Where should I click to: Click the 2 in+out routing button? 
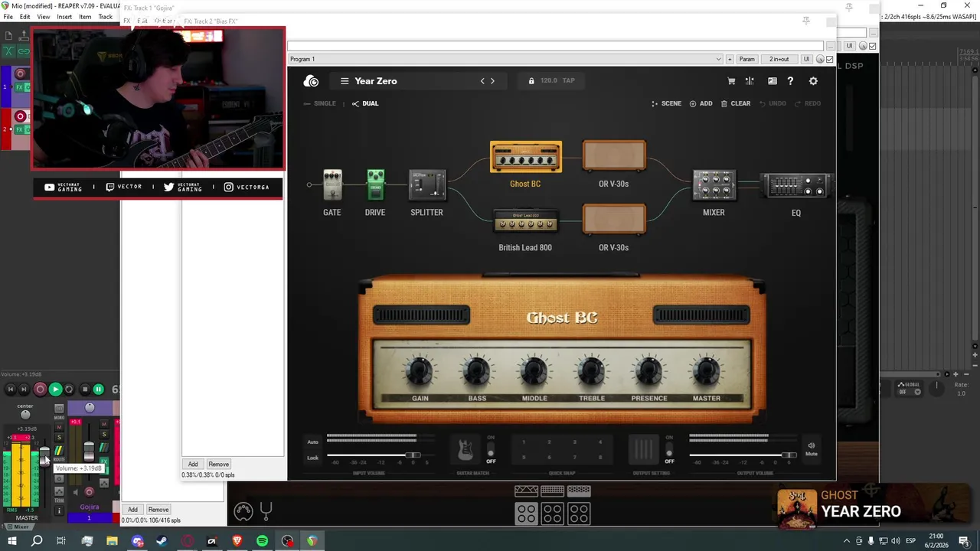pyautogui.click(x=779, y=59)
